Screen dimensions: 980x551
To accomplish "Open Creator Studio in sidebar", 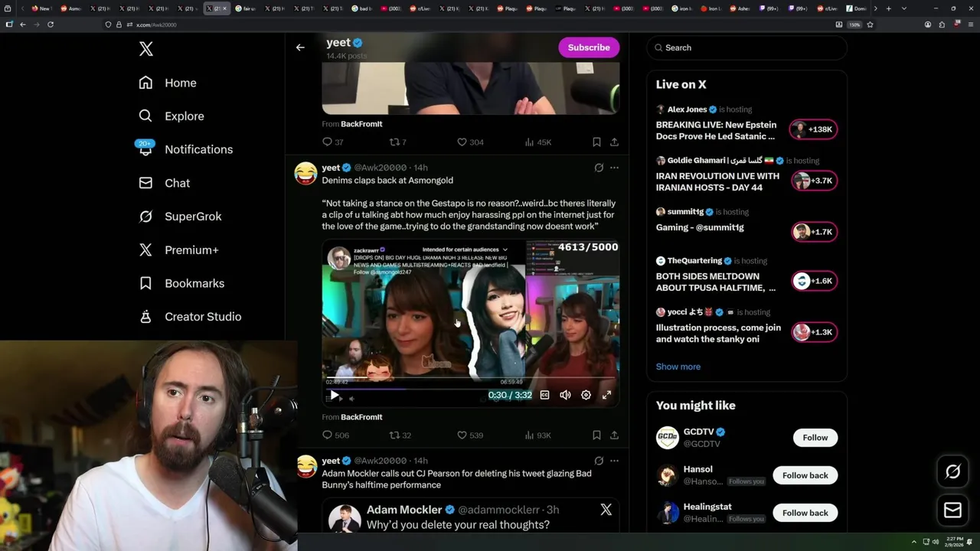I will point(190,317).
